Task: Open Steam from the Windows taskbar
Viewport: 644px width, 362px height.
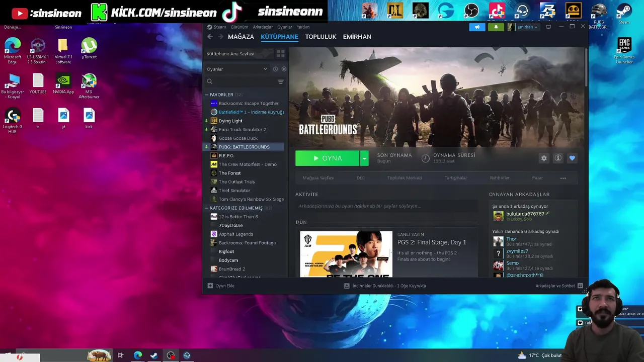Action: pyautogui.click(x=154, y=355)
